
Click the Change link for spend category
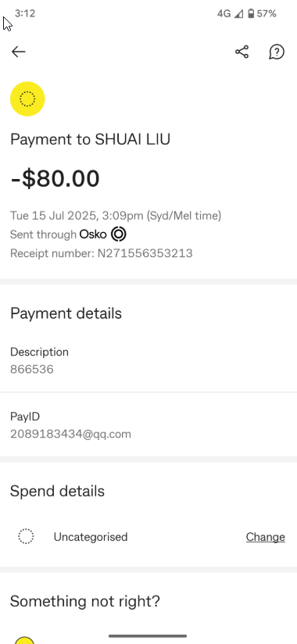pos(266,537)
